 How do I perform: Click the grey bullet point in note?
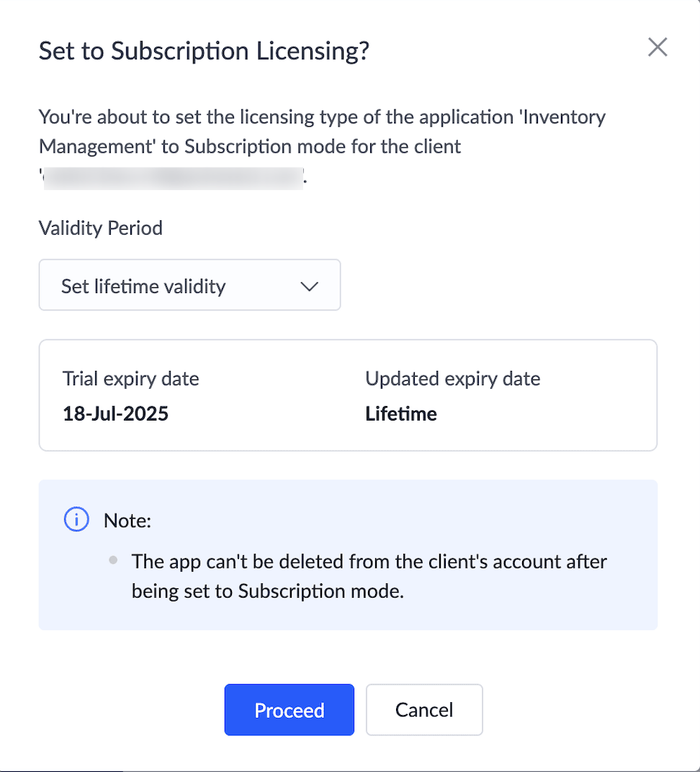point(113,560)
